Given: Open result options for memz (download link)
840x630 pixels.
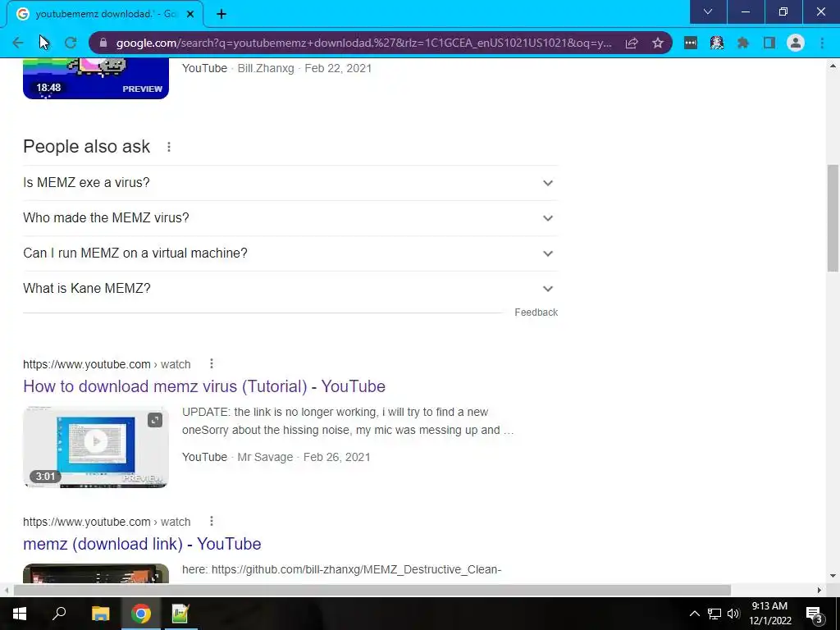Looking at the screenshot, I should [x=212, y=521].
